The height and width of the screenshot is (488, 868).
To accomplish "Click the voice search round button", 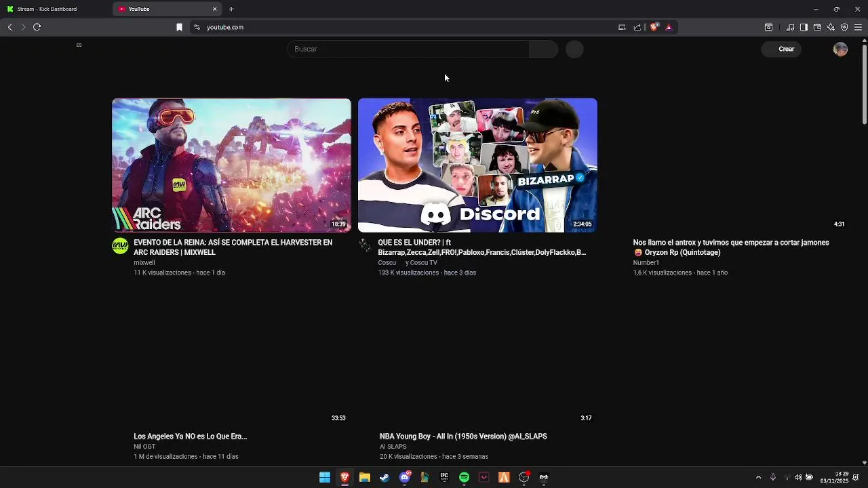I will point(574,49).
